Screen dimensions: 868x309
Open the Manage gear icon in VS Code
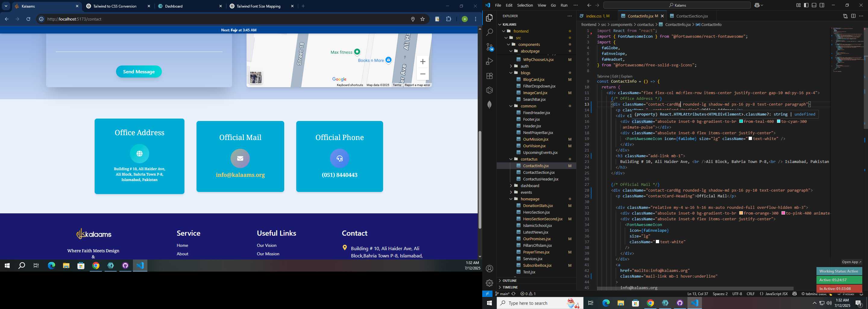(489, 283)
